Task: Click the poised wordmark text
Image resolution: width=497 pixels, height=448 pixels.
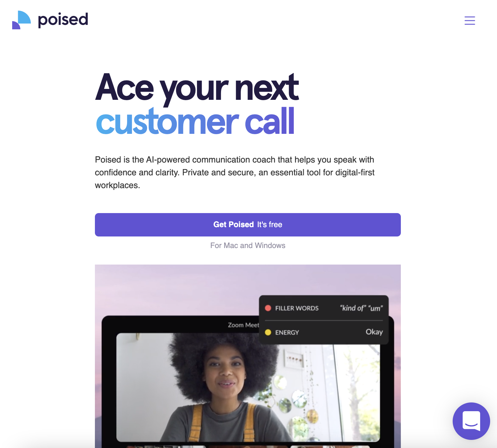Action: [x=63, y=20]
